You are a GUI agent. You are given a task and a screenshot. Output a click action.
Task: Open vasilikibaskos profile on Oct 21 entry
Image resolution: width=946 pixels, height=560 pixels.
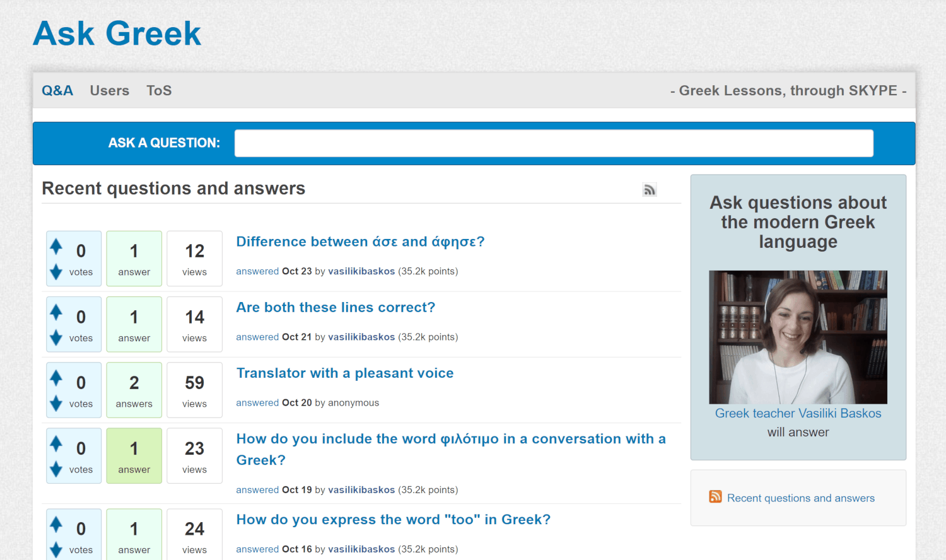coord(361,337)
